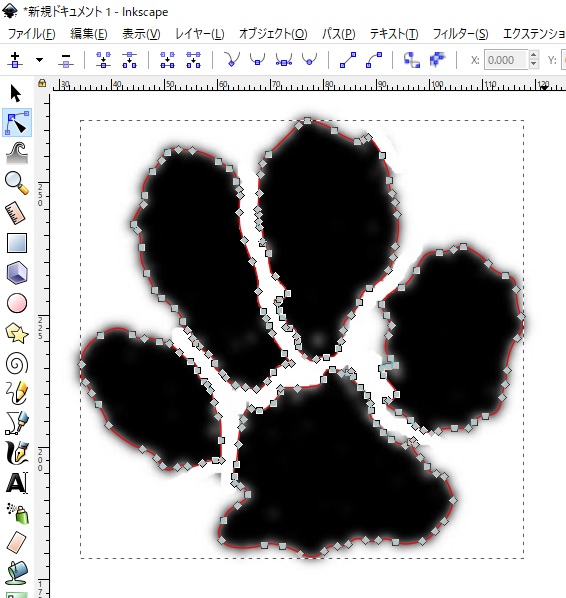This screenshot has height=598, width=566.
Task: Select the Selector arrow tool
Action: (16, 94)
